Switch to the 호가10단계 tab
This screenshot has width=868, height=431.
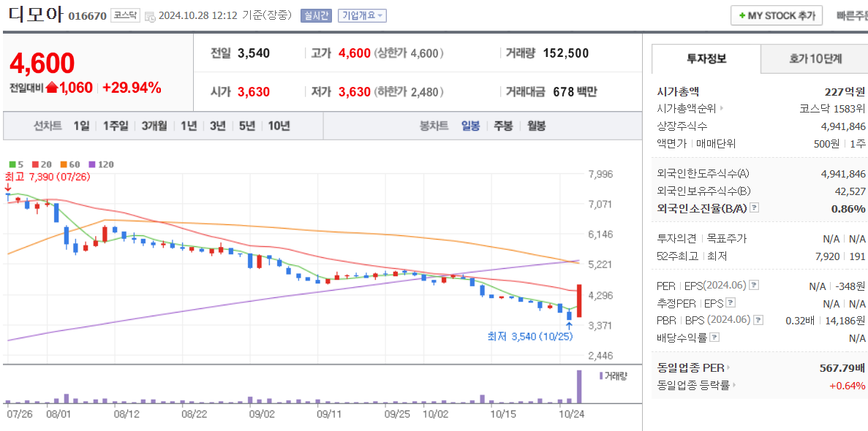point(815,59)
